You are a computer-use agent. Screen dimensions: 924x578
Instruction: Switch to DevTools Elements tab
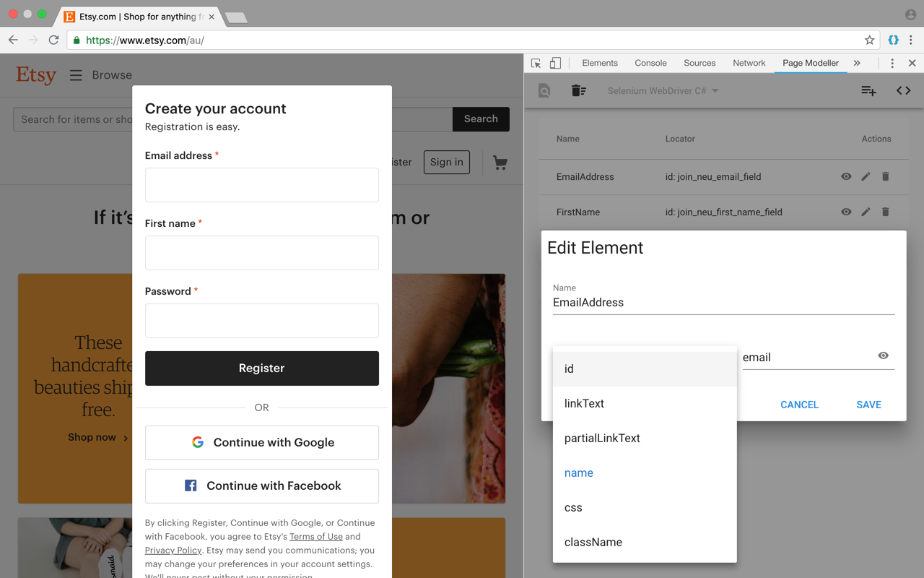point(600,63)
